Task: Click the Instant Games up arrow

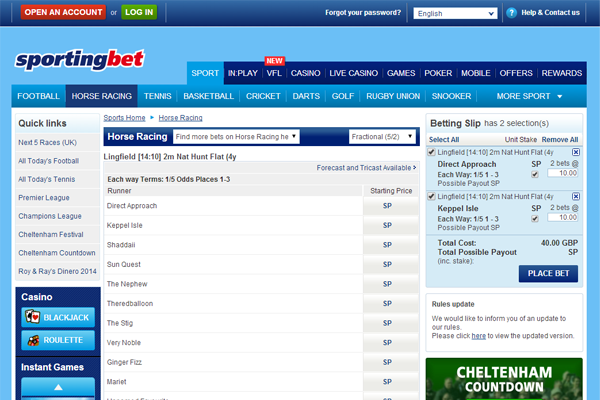Action: (x=58, y=387)
